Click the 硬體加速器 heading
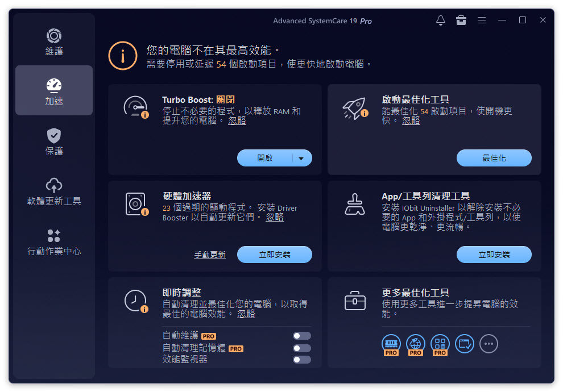 click(187, 196)
